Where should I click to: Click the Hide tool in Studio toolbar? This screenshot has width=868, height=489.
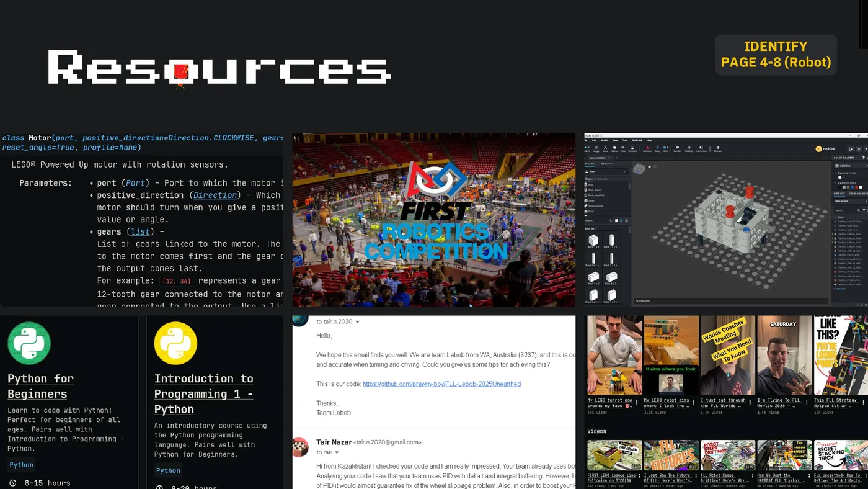623,149
